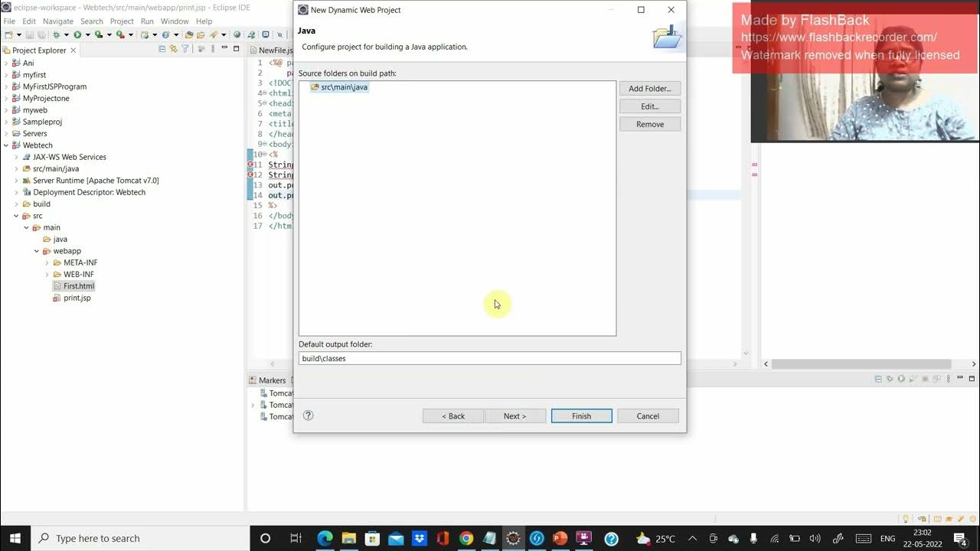Viewport: 980px width, 551px height.
Task: Open the dropdown arrow beside the Run icon
Action: [87, 35]
